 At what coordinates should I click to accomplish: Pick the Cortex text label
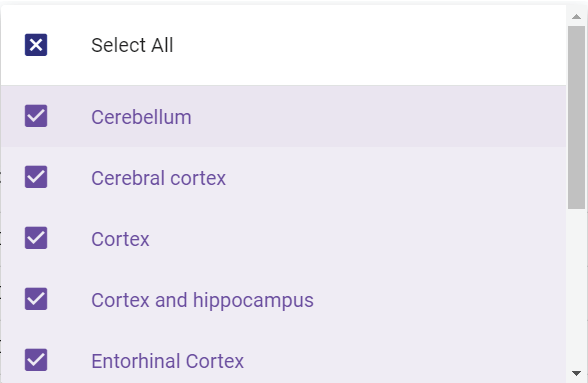click(x=120, y=239)
